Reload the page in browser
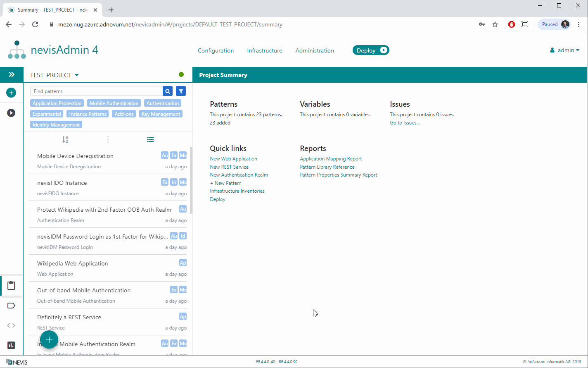 pos(35,24)
